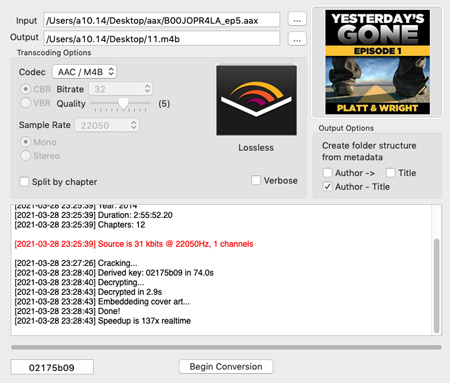Open the Input file browse button
The width and height of the screenshot is (450, 383).
(x=297, y=20)
